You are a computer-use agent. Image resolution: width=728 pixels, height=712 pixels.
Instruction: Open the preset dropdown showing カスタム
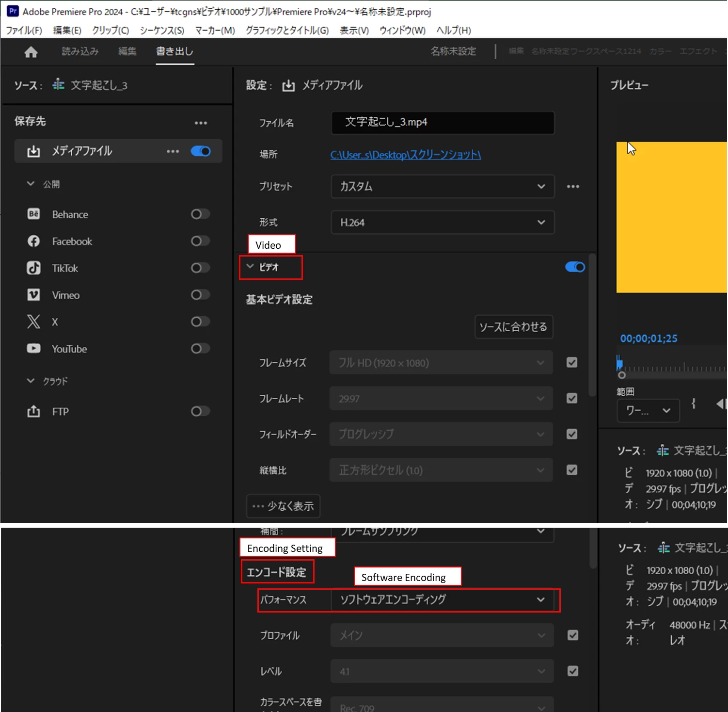tap(443, 187)
